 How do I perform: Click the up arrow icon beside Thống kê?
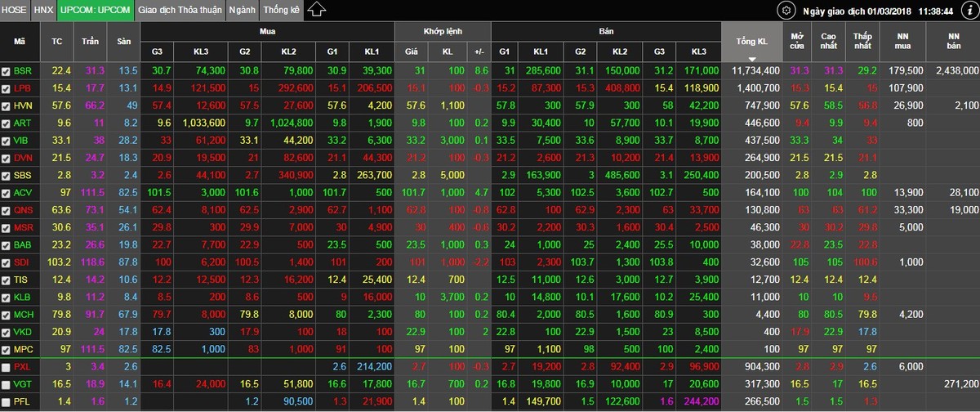point(317,10)
